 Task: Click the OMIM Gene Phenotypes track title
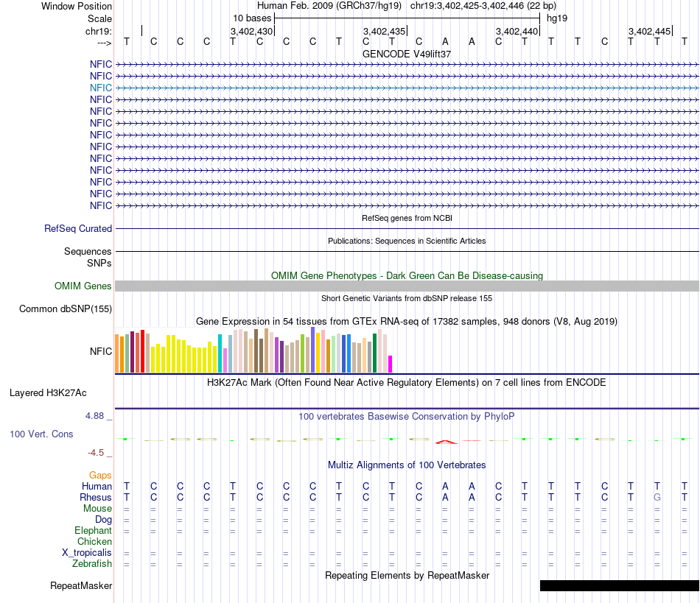(x=407, y=275)
